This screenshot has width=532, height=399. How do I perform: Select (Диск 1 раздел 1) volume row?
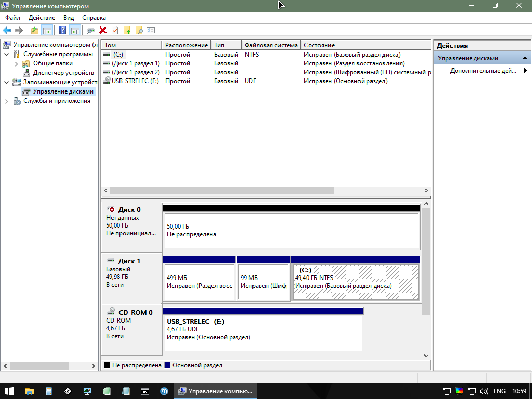[x=266, y=63]
